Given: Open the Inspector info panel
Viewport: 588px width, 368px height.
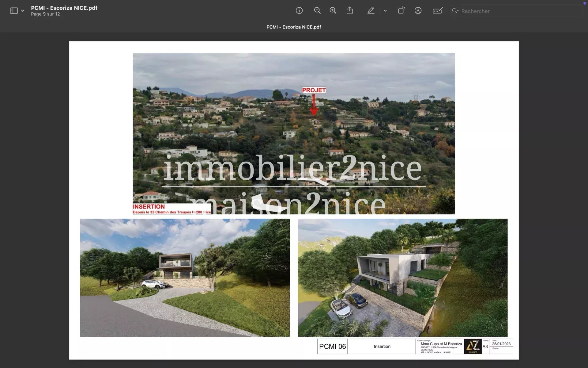Looking at the screenshot, I should (299, 11).
